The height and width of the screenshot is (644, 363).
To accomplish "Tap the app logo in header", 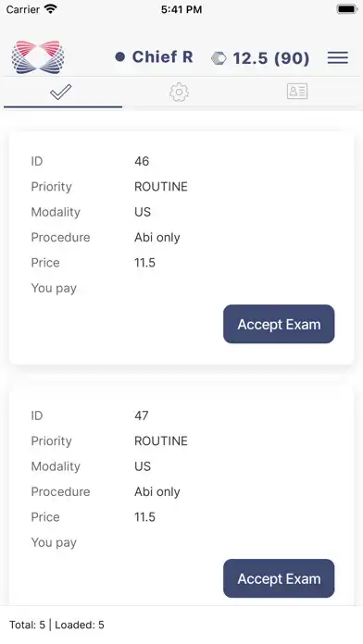I will tap(38, 57).
